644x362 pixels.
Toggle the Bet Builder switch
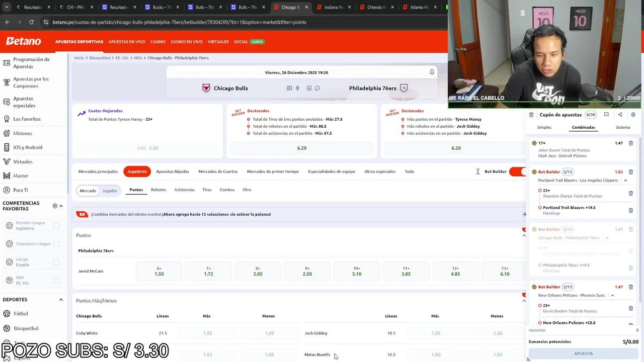517,171
